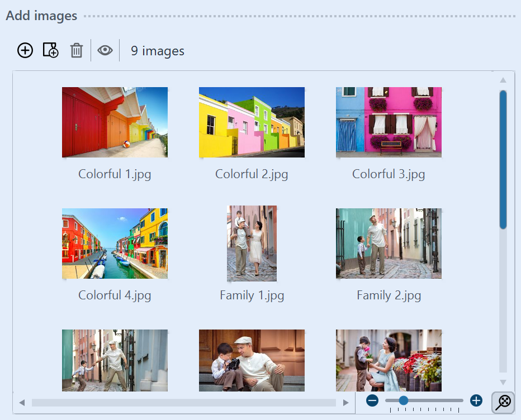
Task: Select the Family 2.jpg thumbnail
Action: pyautogui.click(x=389, y=244)
